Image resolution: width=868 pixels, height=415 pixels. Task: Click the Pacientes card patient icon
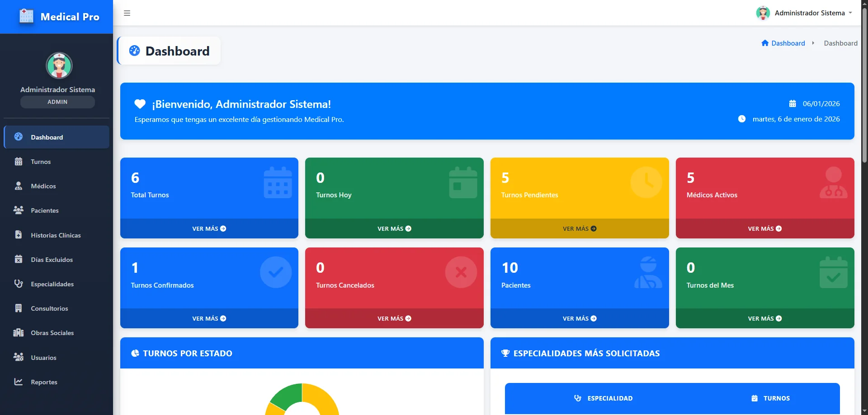[x=648, y=272]
